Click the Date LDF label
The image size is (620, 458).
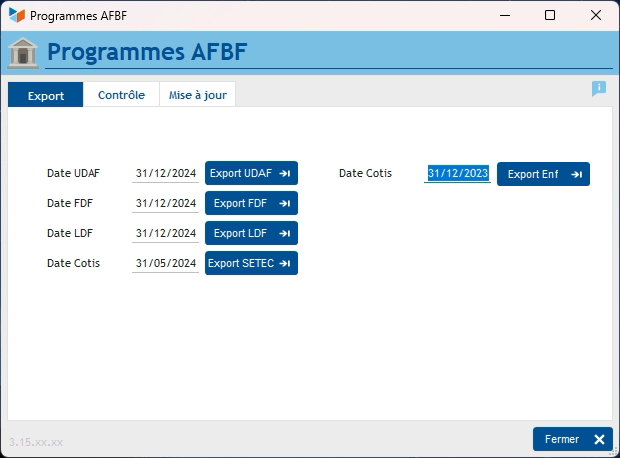(70, 233)
